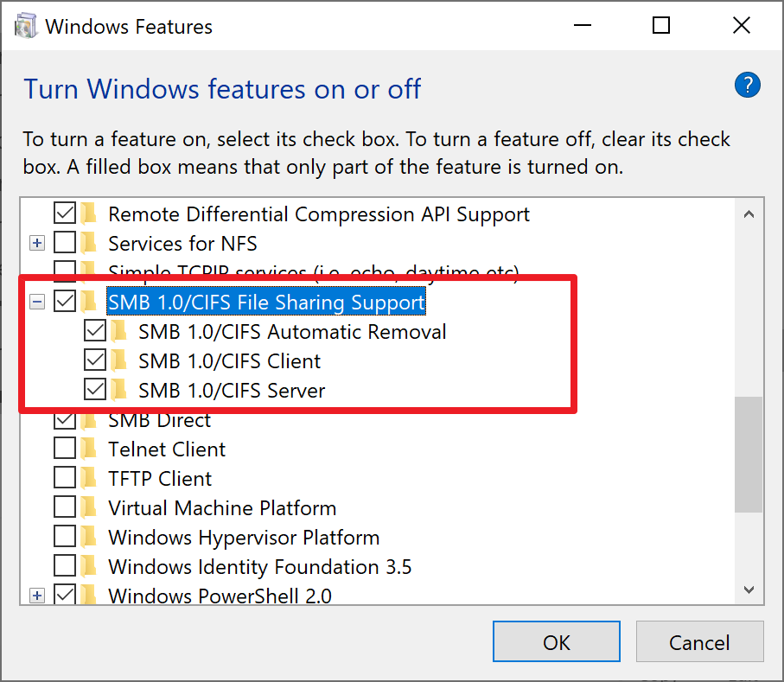Click folder icon next to SMB 1.0/CIFS Client
This screenshot has width=784, height=682.
119,360
